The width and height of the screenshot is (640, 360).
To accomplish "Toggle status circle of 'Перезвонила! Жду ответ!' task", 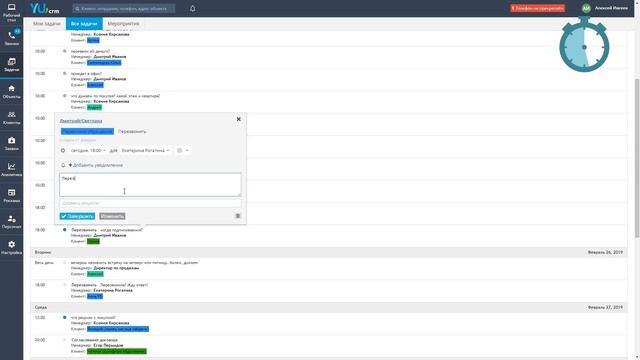I will (x=64, y=284).
